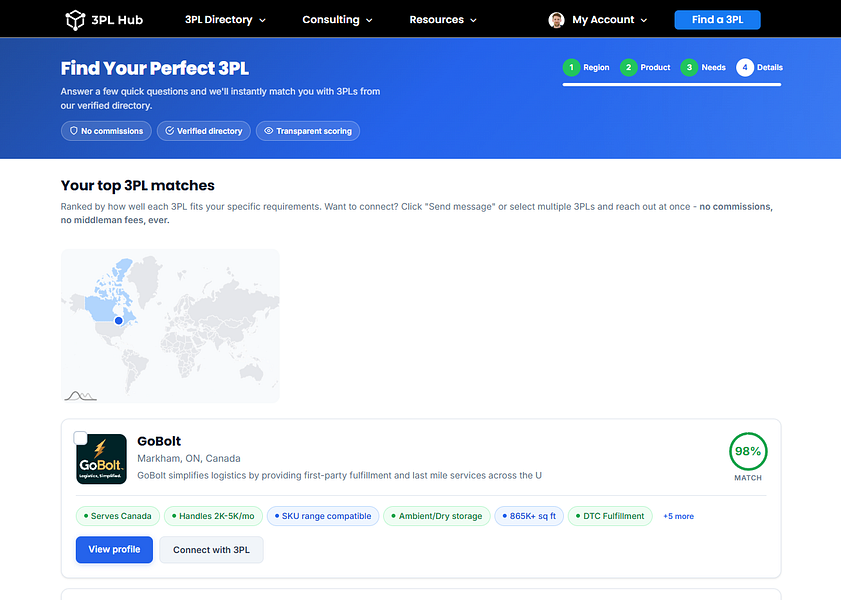The height and width of the screenshot is (600, 841).
Task: Click the My Account profile avatar
Action: pos(556,20)
